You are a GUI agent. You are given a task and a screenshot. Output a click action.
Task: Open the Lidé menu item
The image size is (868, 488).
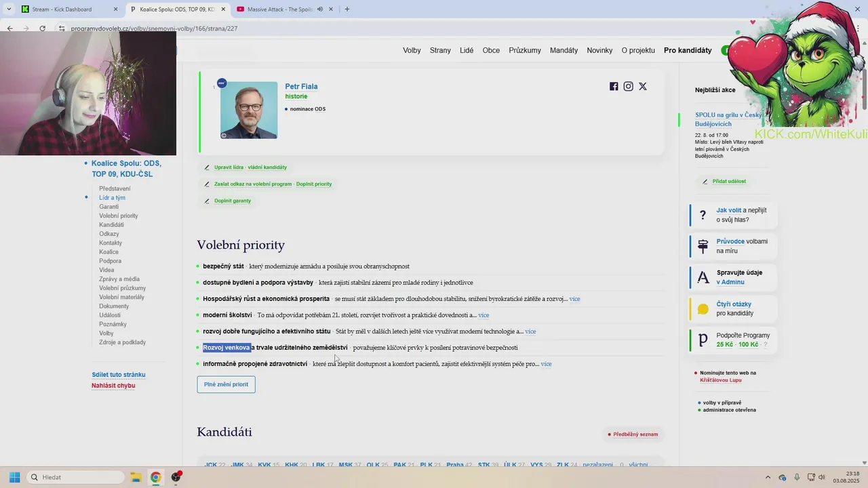[467, 50]
